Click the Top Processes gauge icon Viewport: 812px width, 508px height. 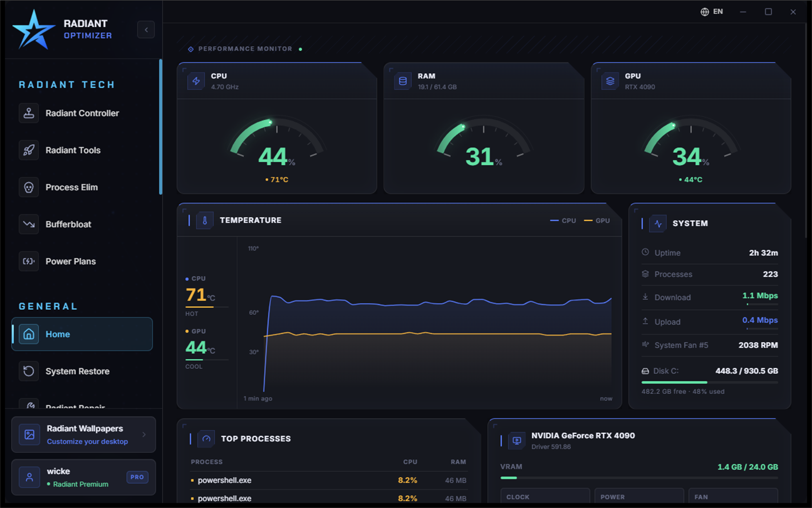click(206, 439)
